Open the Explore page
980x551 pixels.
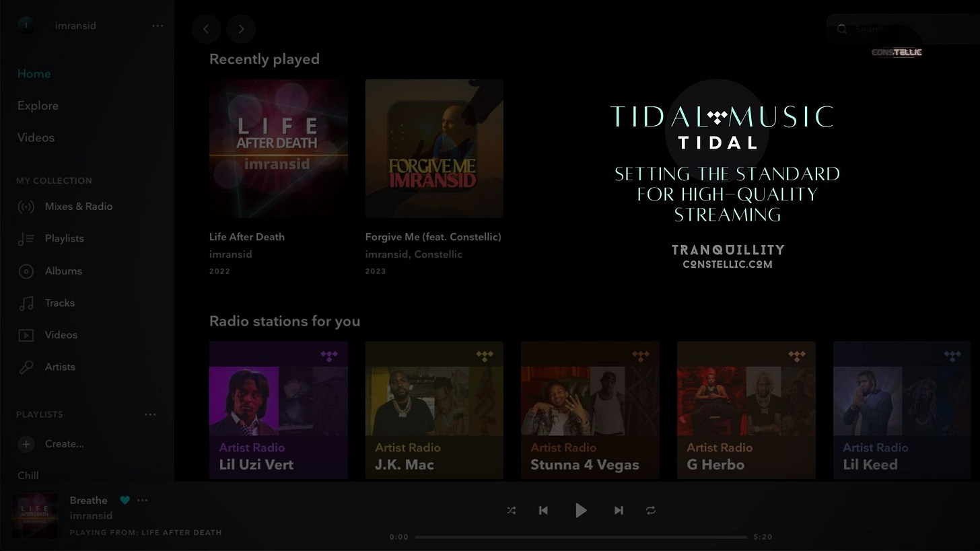pyautogui.click(x=38, y=106)
